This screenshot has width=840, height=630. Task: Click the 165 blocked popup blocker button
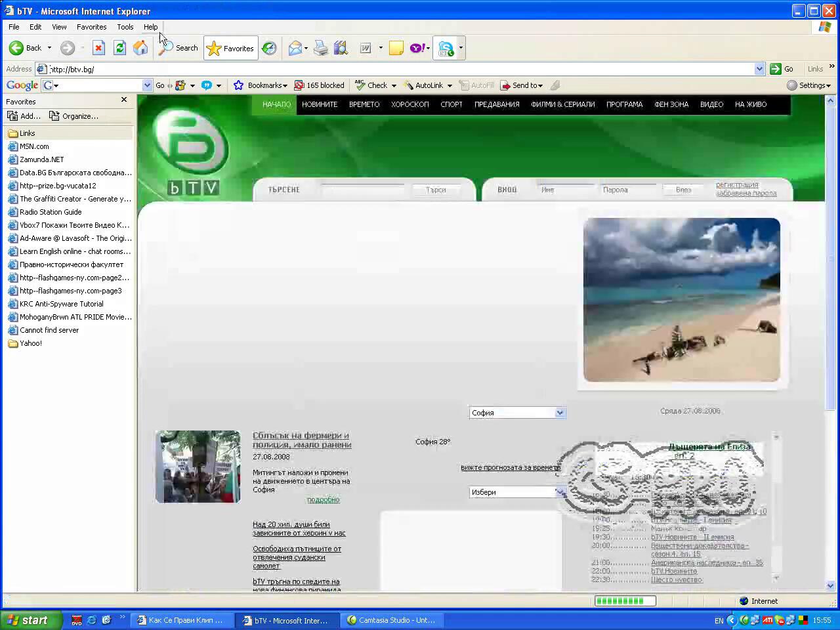320,85
